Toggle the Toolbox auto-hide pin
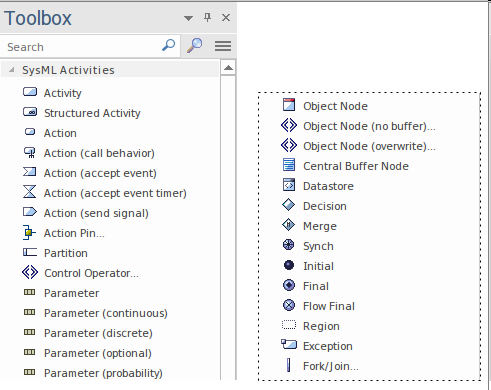The image size is (491, 390). pyautogui.click(x=207, y=17)
